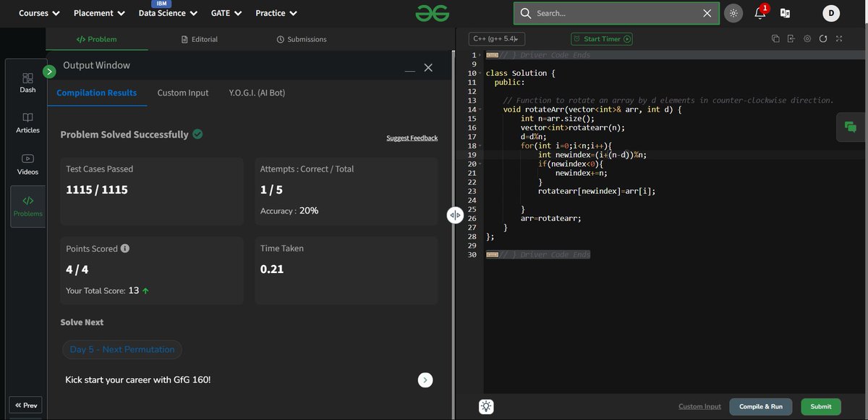Switch to the Problem tab
Viewport: 868px width, 420px height.
coord(96,39)
